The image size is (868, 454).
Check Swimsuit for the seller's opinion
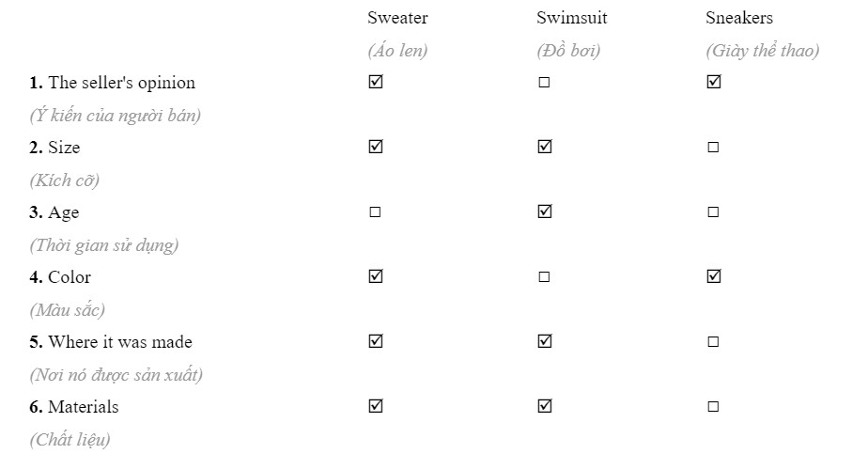(544, 83)
